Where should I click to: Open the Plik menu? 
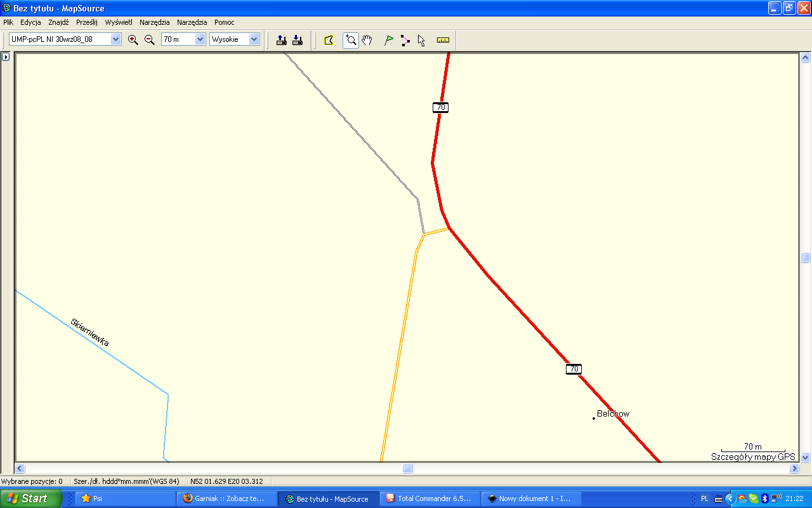pyautogui.click(x=8, y=22)
